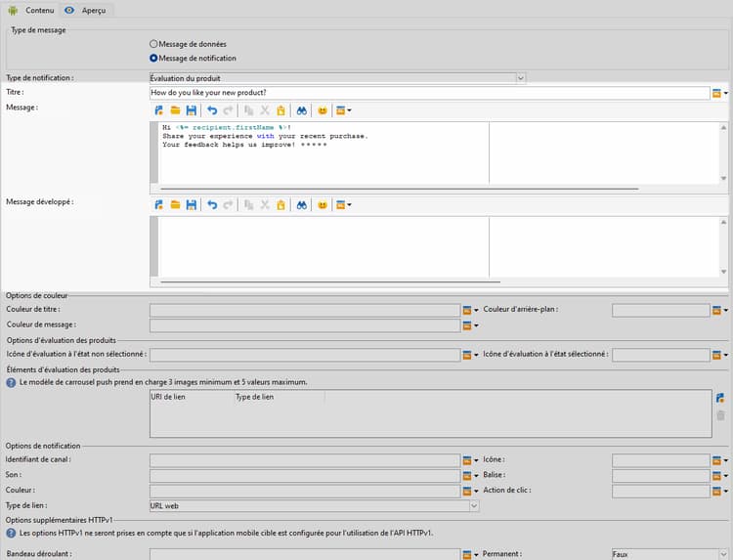Open the Couleur field personalization menu
The image size is (733, 560).
pyautogui.click(x=470, y=491)
